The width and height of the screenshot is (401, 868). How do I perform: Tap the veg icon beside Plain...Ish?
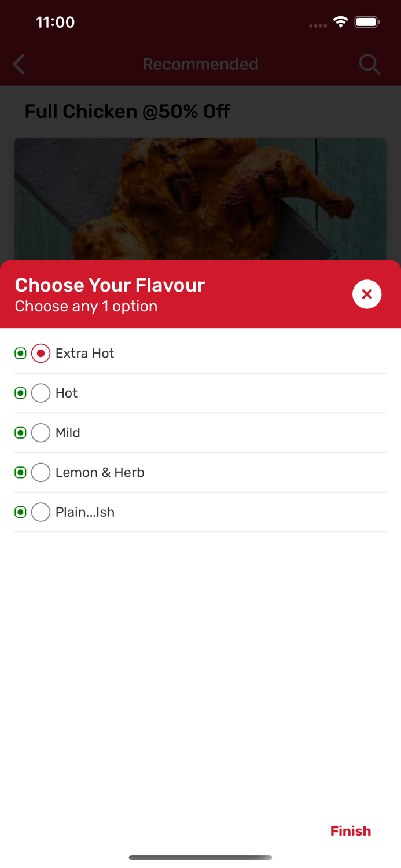click(21, 512)
